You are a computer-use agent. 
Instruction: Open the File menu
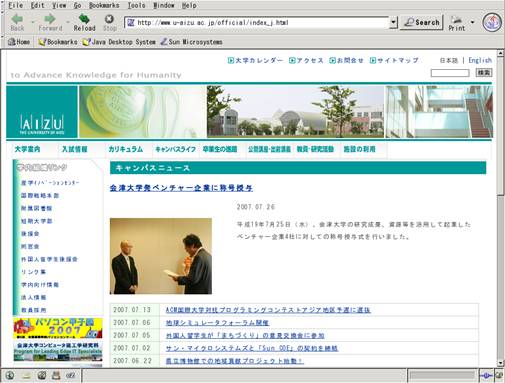coord(16,5)
